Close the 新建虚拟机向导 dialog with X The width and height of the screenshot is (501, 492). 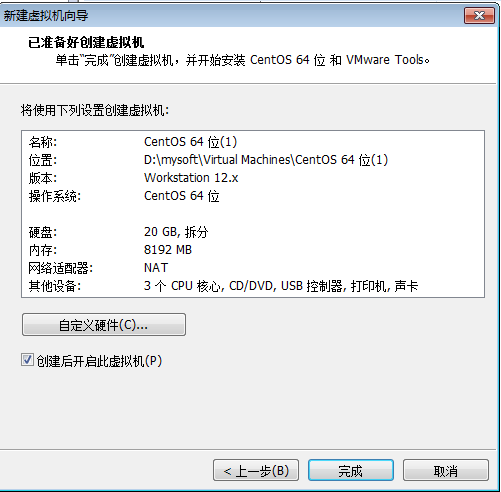coord(479,15)
